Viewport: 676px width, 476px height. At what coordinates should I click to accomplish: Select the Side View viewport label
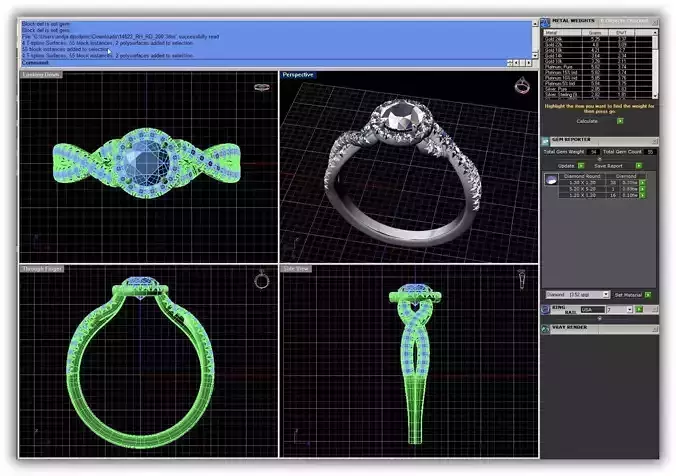point(296,269)
